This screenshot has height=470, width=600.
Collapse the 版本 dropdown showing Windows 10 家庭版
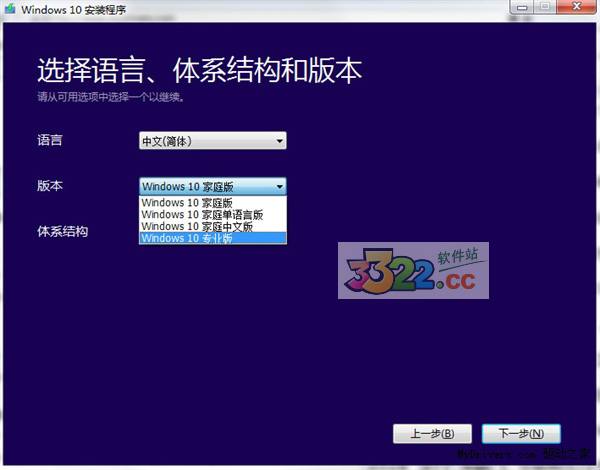tap(213, 186)
